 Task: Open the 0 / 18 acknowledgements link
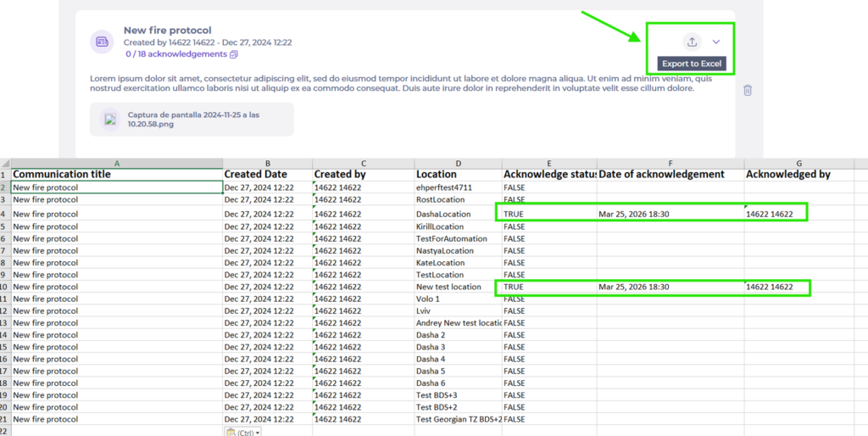click(x=175, y=54)
